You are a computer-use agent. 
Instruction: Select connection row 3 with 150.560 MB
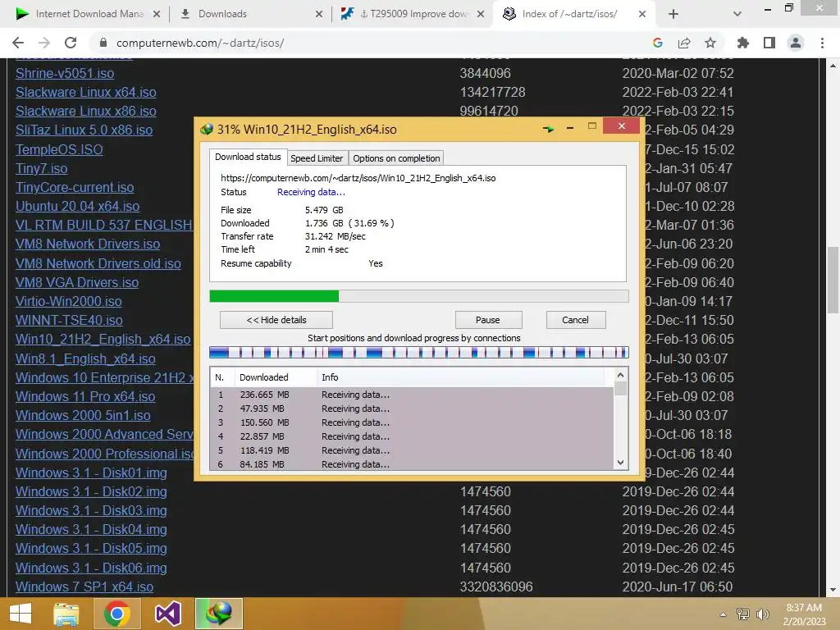point(412,422)
